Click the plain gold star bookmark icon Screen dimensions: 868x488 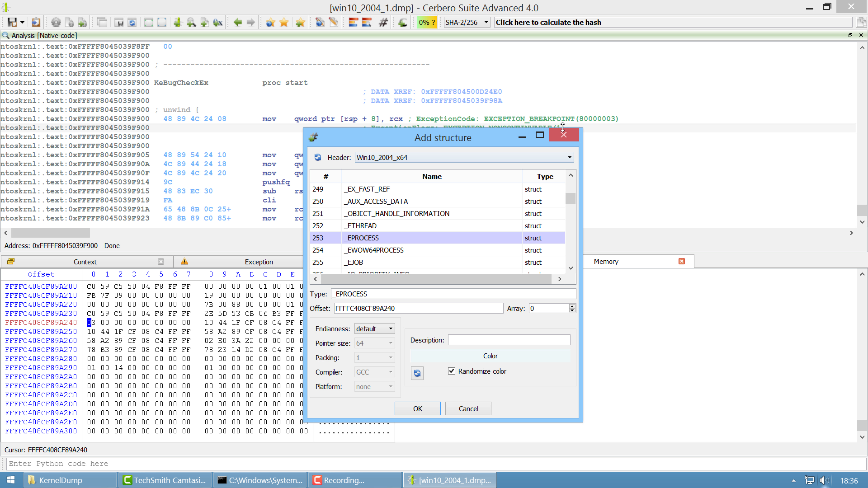tap(284, 22)
